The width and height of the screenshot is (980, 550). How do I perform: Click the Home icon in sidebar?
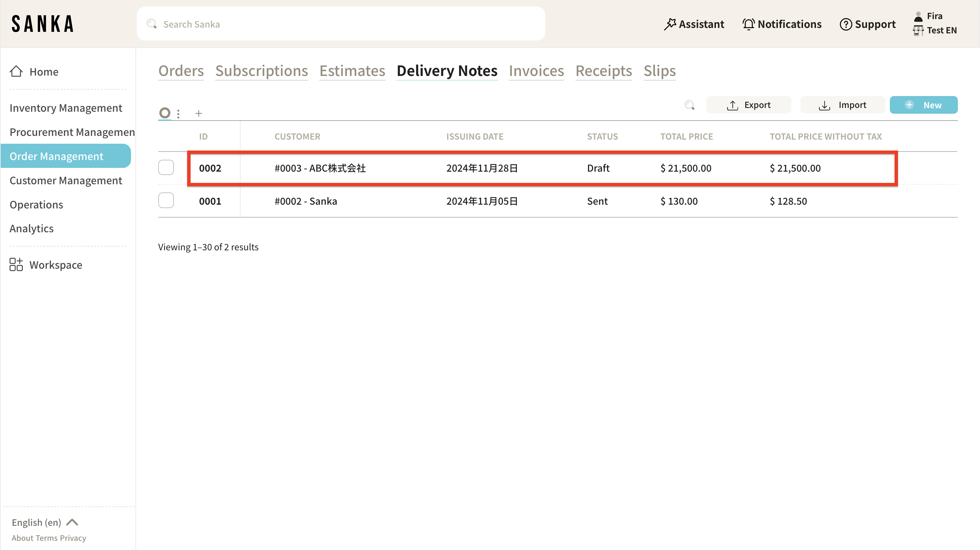tap(16, 72)
